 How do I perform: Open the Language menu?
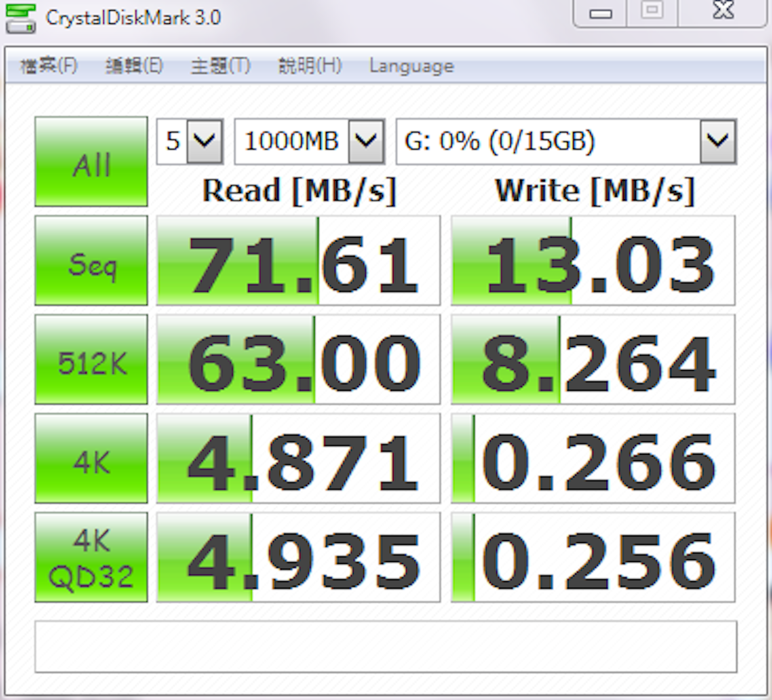point(412,66)
